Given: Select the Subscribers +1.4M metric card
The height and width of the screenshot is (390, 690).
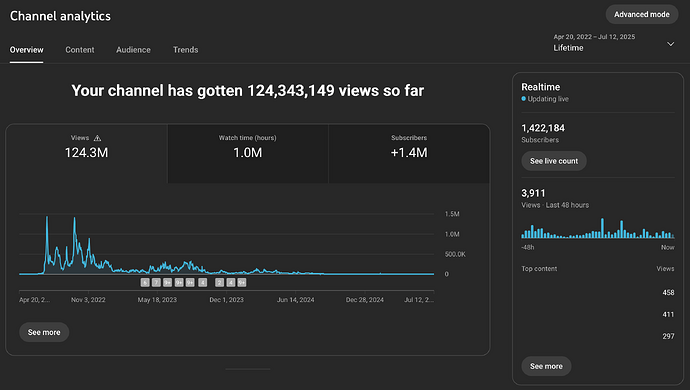Looking at the screenshot, I should tap(409, 153).
